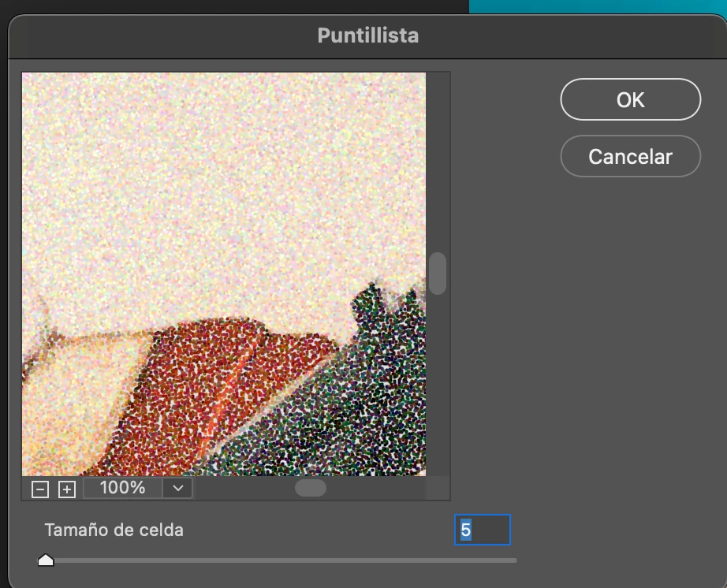
Task: Click the horizontal scrollbar track right of the thumb
Action: coord(375,488)
